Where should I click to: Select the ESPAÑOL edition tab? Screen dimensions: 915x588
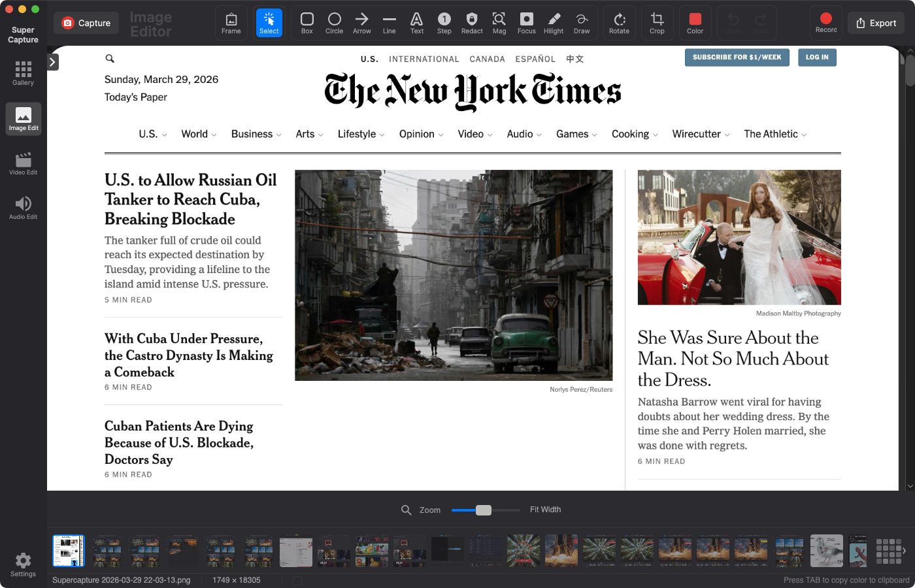click(535, 59)
